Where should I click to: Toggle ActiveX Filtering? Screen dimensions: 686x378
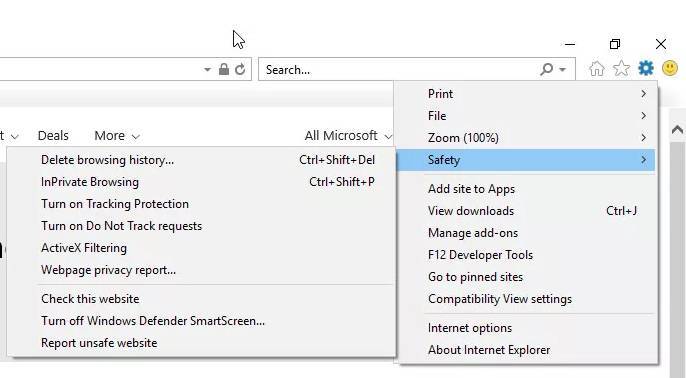tap(201, 248)
